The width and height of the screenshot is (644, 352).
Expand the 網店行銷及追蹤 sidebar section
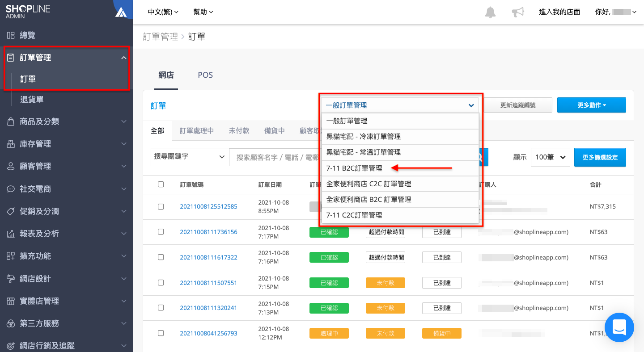124,346
